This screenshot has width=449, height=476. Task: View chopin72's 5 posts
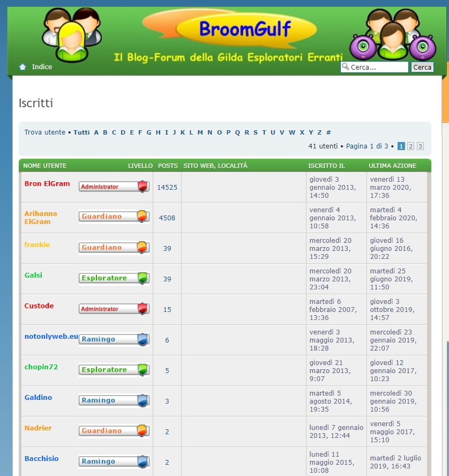[x=167, y=370]
